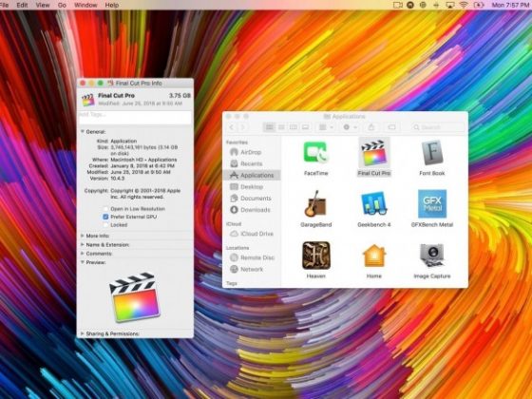Screen dimensions: 532x399
Task: Click the large Final Cut Pro preview image
Action: pyautogui.click(x=135, y=296)
